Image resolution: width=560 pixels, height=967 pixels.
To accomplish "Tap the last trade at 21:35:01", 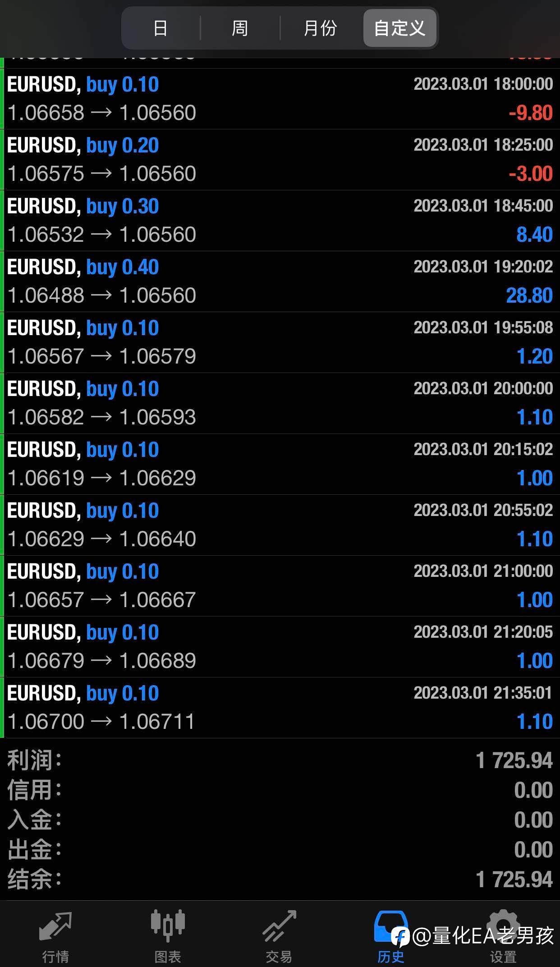I will point(280,708).
